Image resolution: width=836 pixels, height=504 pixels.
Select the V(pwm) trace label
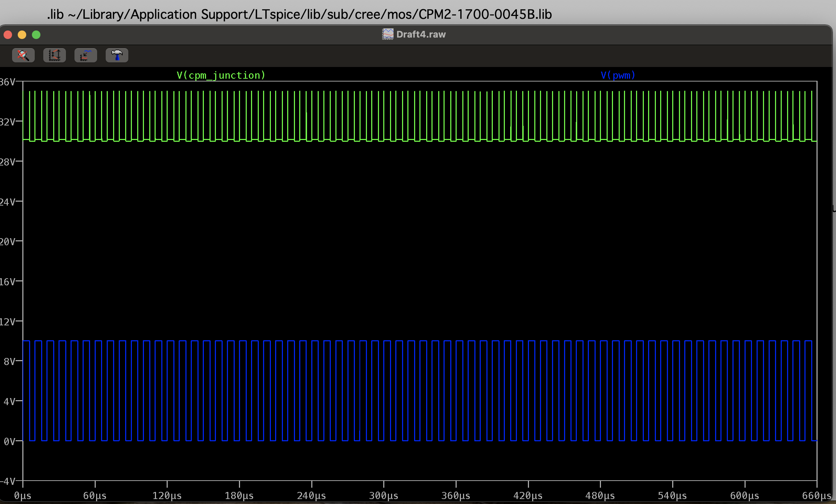point(618,75)
